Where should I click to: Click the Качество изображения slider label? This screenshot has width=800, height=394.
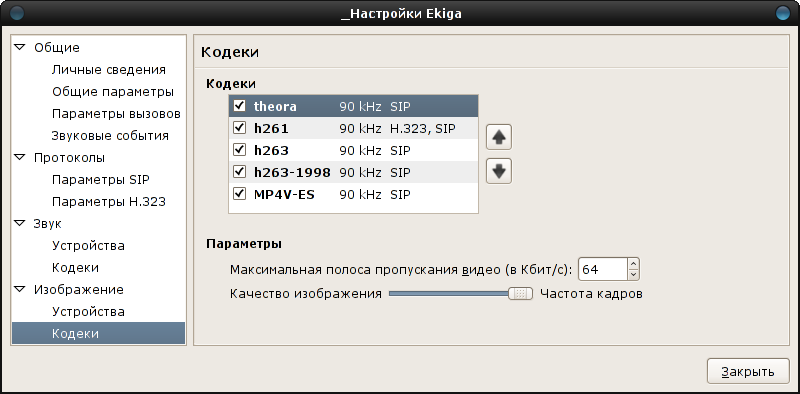[306, 294]
